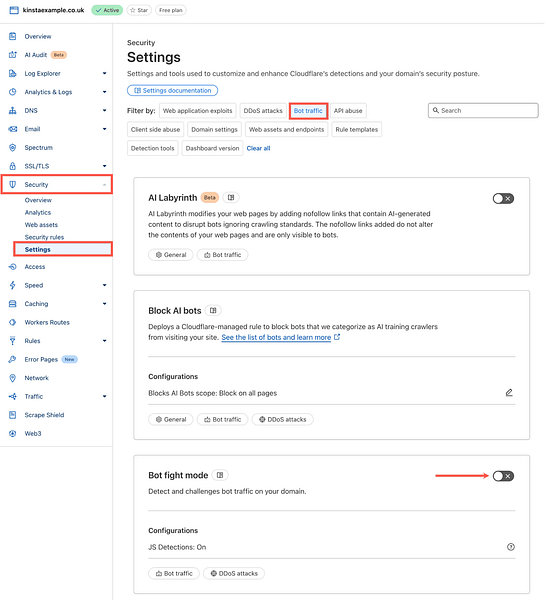Enable the AI Labyrinth toggle
Viewport: 546px width, 600px height.
(x=503, y=199)
